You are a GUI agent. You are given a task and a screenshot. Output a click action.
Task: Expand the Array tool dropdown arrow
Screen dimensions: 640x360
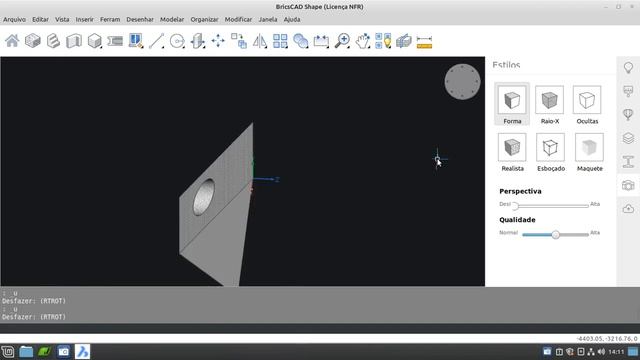[286, 47]
